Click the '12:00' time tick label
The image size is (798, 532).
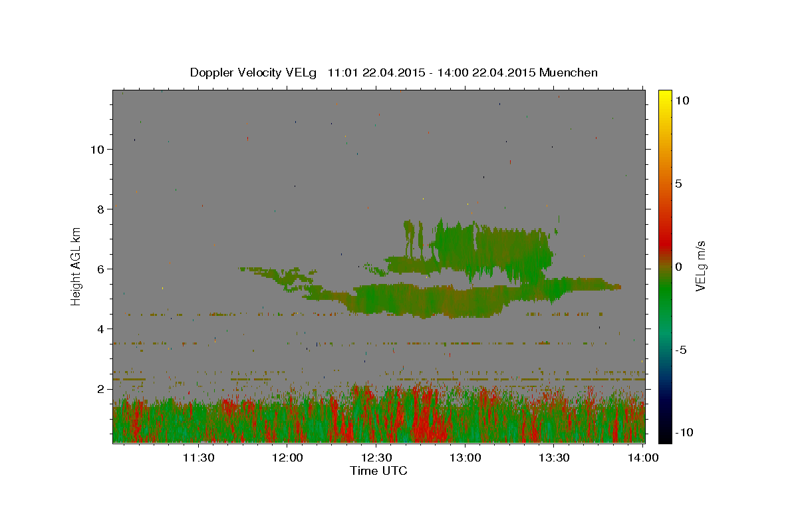click(288, 458)
